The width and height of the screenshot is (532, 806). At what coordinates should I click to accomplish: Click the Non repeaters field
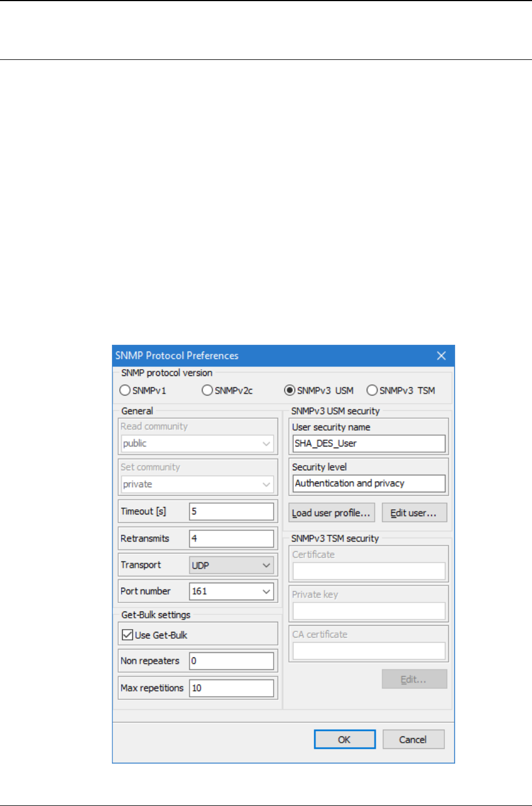tap(231, 661)
